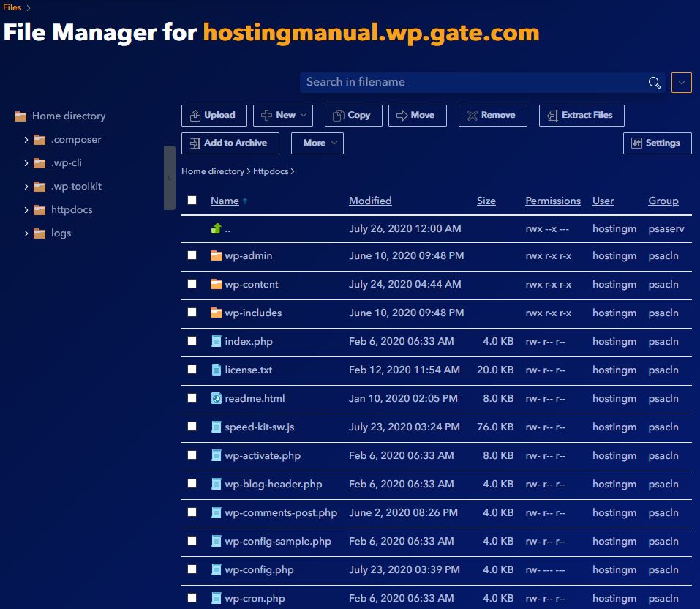Sort files by the Size column

(486, 200)
